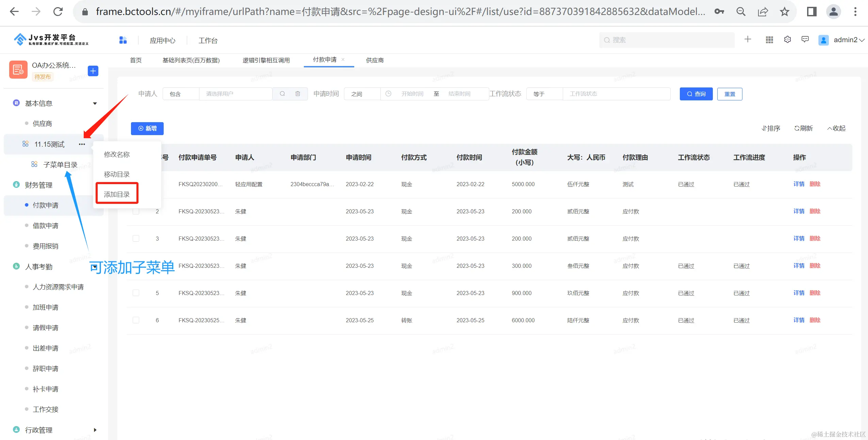
Task: Click the 开始时间 date input field
Action: click(412, 94)
